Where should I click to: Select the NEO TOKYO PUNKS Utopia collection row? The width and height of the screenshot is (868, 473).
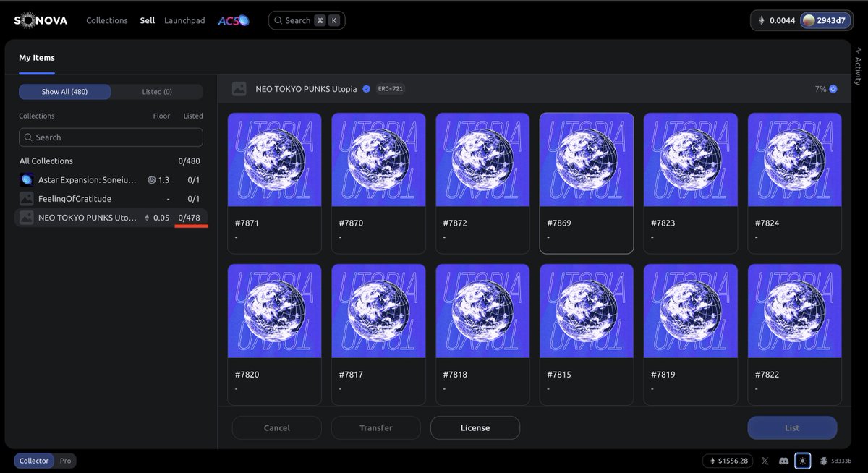(111, 217)
